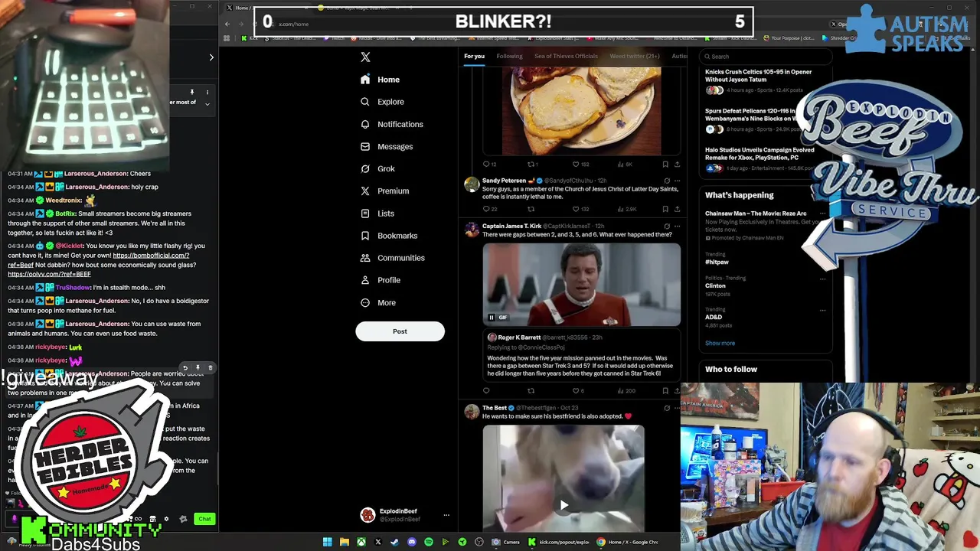Click the X Search input field
Viewport: 980px width, 551px height.
(x=766, y=56)
